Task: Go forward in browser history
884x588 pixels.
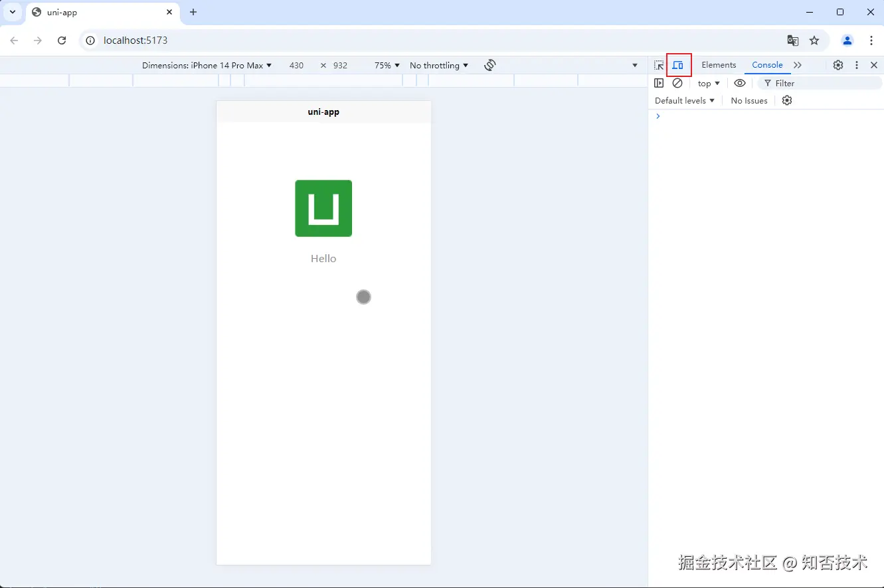Action: coord(38,40)
